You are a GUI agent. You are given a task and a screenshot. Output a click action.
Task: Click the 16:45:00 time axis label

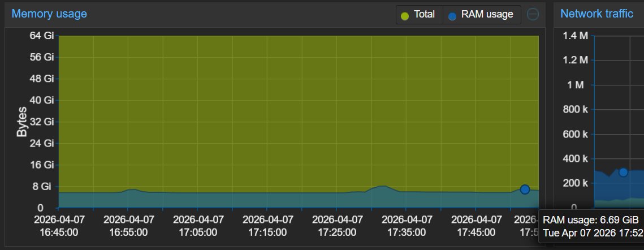tap(59, 226)
